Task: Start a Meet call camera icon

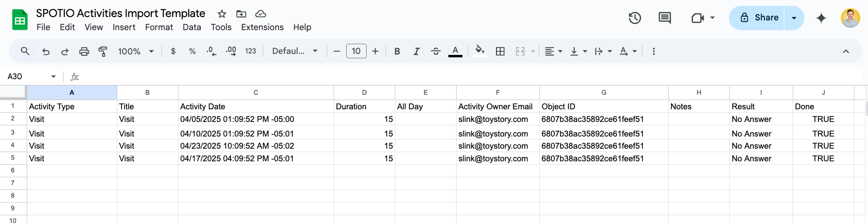Action: coord(698,18)
